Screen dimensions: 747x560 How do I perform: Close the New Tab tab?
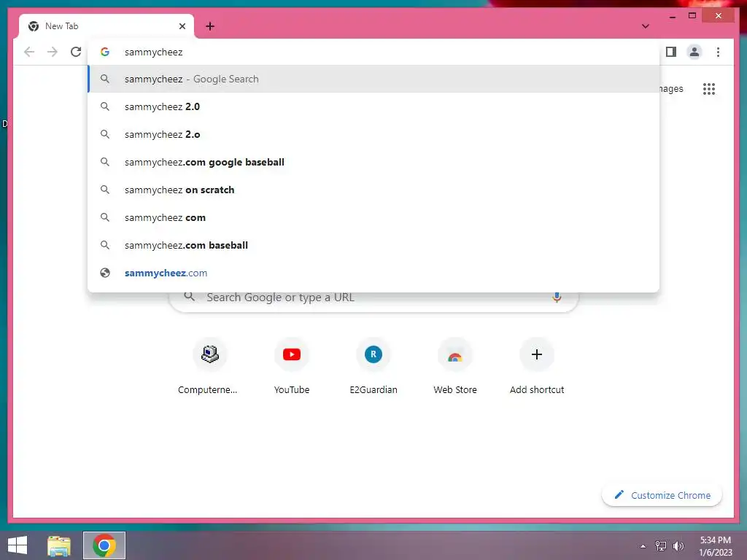click(x=182, y=26)
